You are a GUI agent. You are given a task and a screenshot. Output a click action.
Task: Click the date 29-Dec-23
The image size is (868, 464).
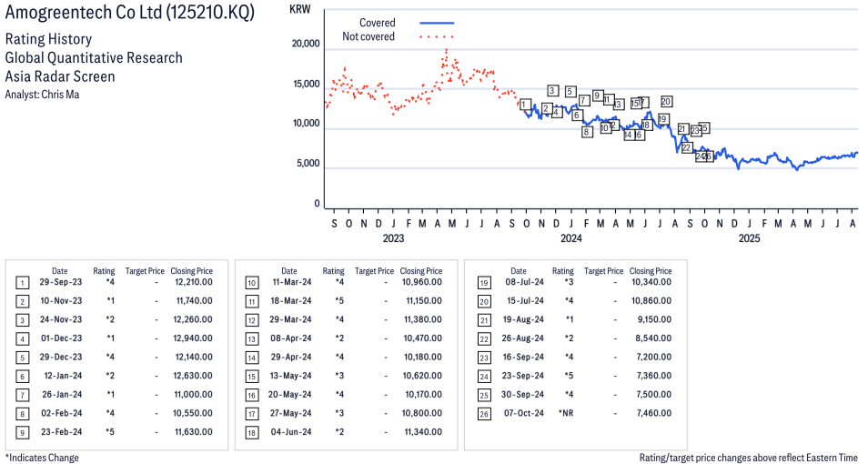click(x=60, y=358)
